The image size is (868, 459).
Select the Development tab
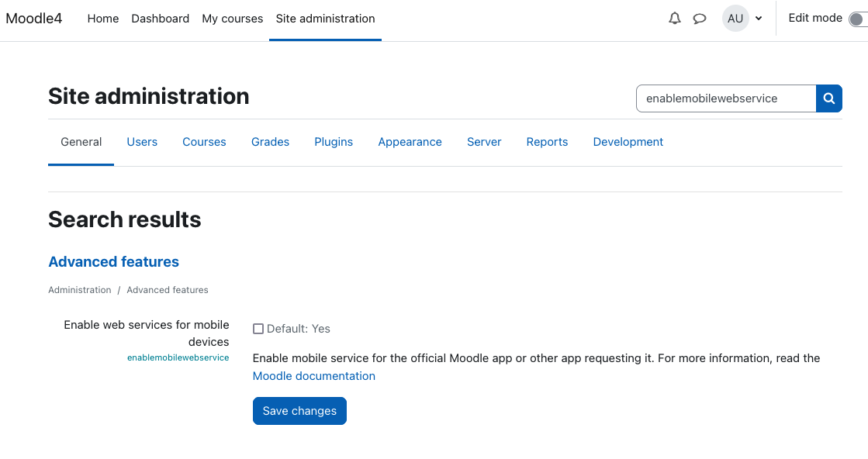tap(628, 142)
